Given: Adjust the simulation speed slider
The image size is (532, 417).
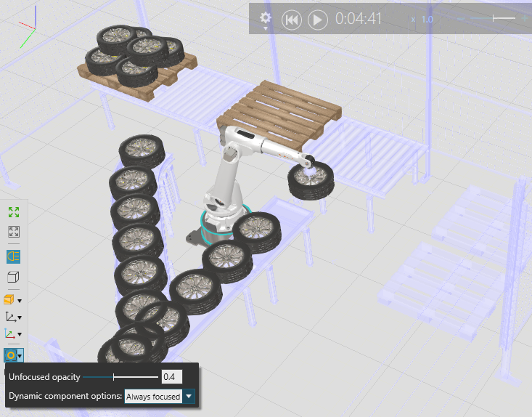Looking at the screenshot, I should coord(494,18).
